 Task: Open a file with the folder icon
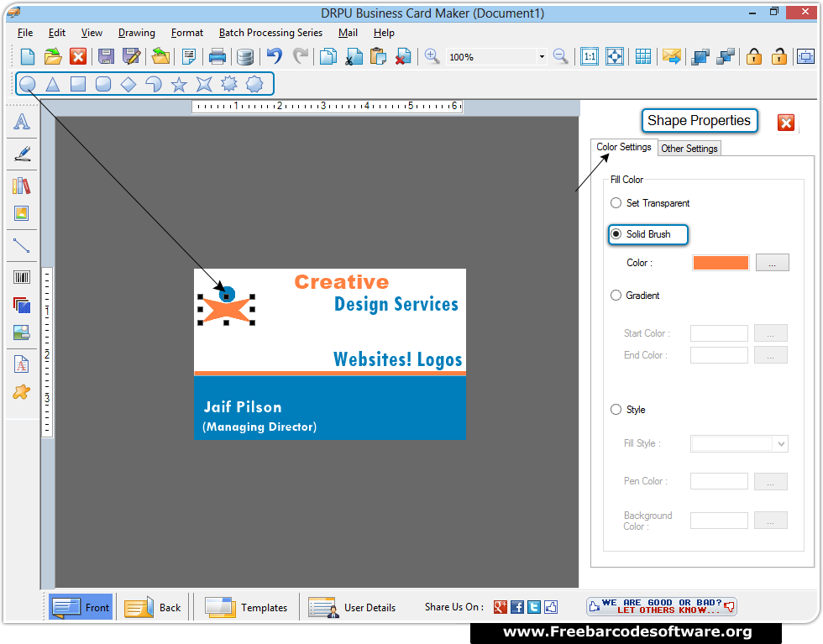pos(52,56)
